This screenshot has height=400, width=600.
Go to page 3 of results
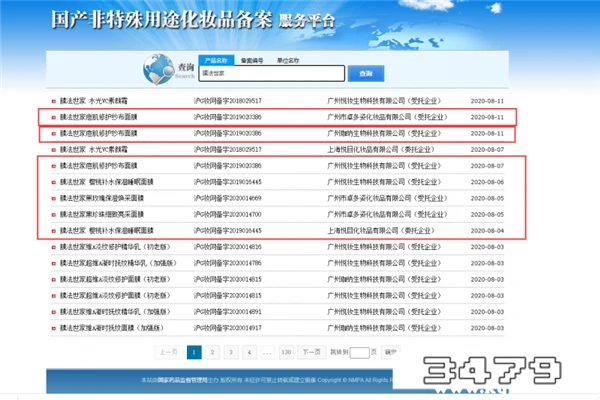tap(232, 352)
